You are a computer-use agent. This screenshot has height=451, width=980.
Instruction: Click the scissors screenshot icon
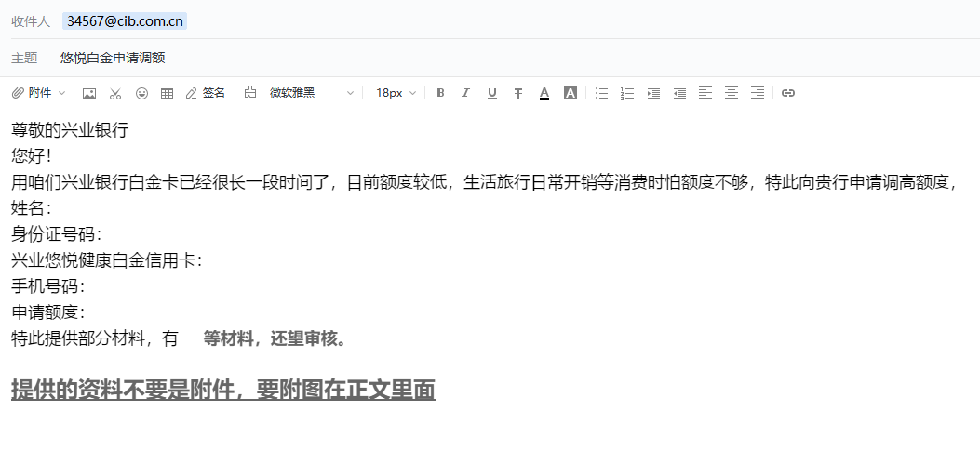115,93
